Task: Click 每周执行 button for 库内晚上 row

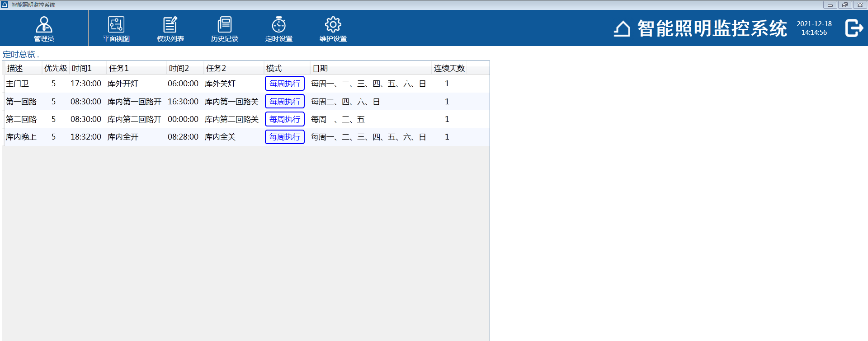Action: [x=285, y=137]
